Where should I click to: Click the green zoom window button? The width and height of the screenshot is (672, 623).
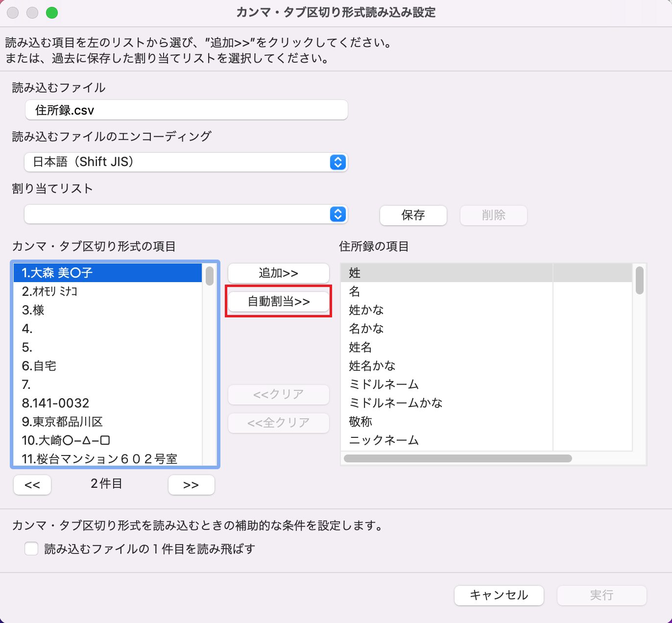click(52, 13)
